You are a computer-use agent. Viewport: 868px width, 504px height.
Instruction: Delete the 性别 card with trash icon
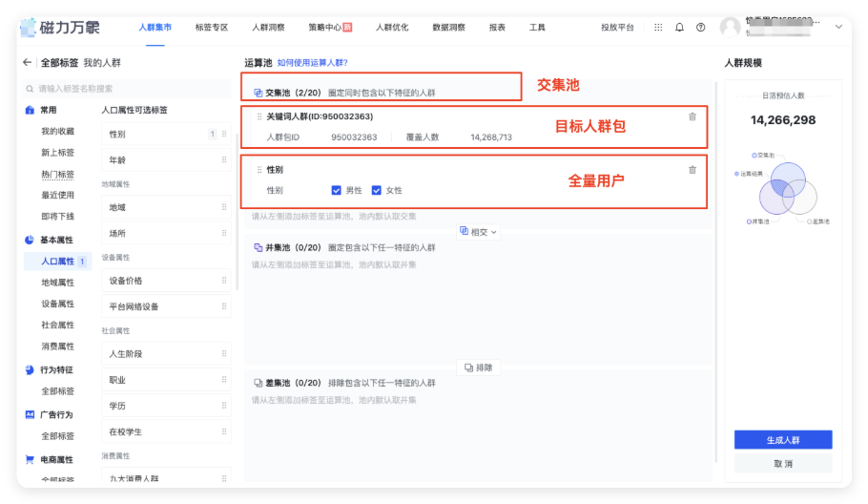pos(692,170)
